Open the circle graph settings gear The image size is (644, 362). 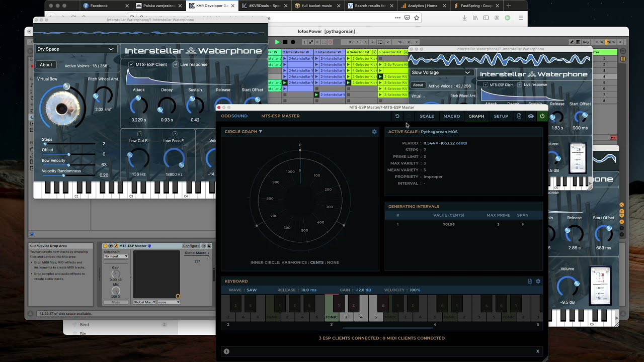pyautogui.click(x=374, y=132)
